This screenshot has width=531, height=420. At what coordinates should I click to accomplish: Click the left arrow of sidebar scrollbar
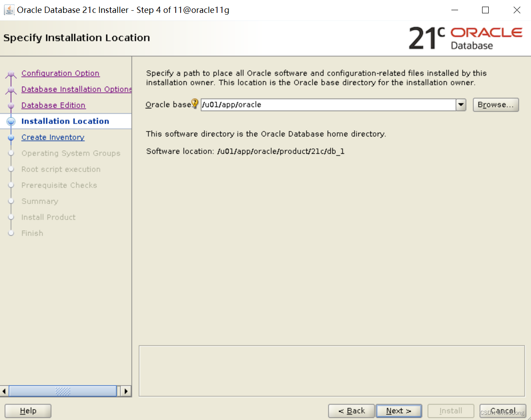coord(4,391)
